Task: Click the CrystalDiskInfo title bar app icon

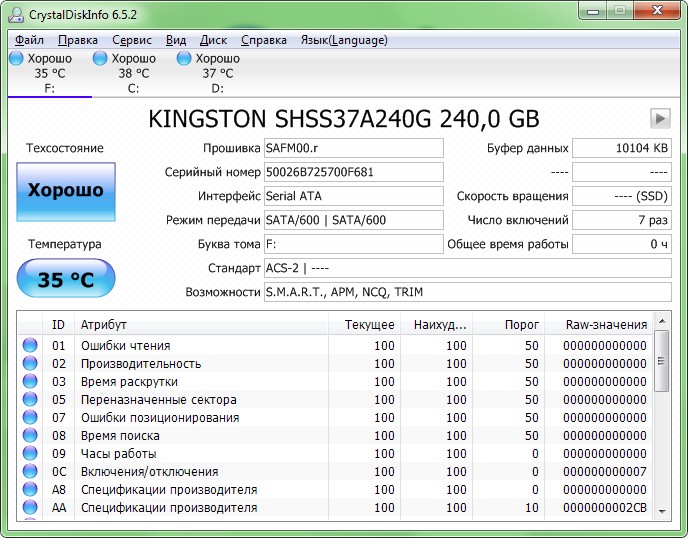Action: [16, 14]
